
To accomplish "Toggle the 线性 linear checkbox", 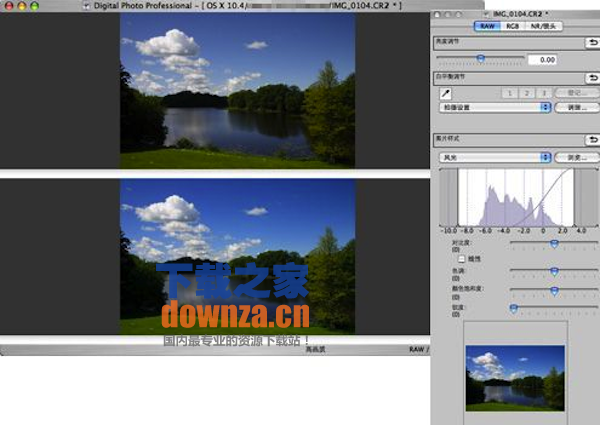I will click(461, 259).
